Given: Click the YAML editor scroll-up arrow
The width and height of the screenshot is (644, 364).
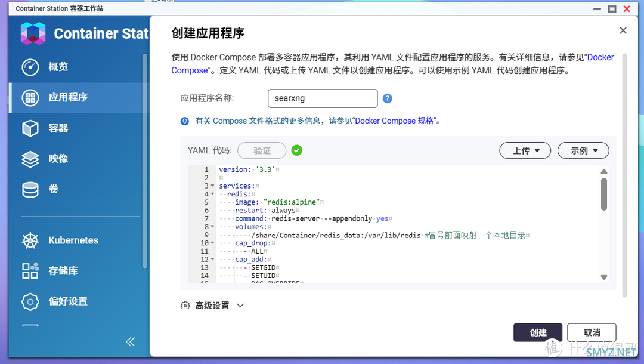Looking at the screenshot, I should click(x=603, y=171).
